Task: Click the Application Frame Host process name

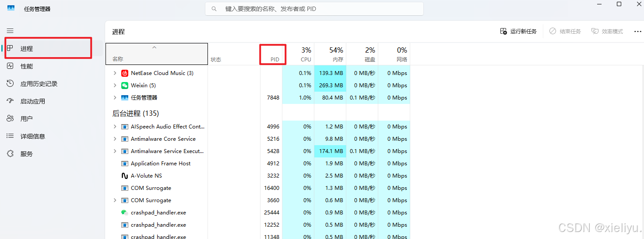Action: [161, 164]
